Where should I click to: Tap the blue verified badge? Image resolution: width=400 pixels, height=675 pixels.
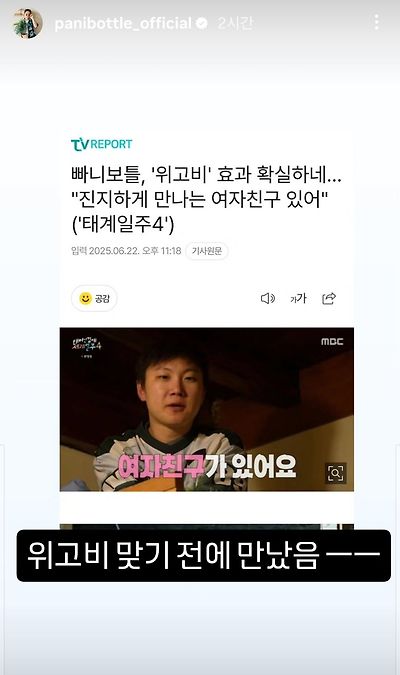tap(202, 23)
